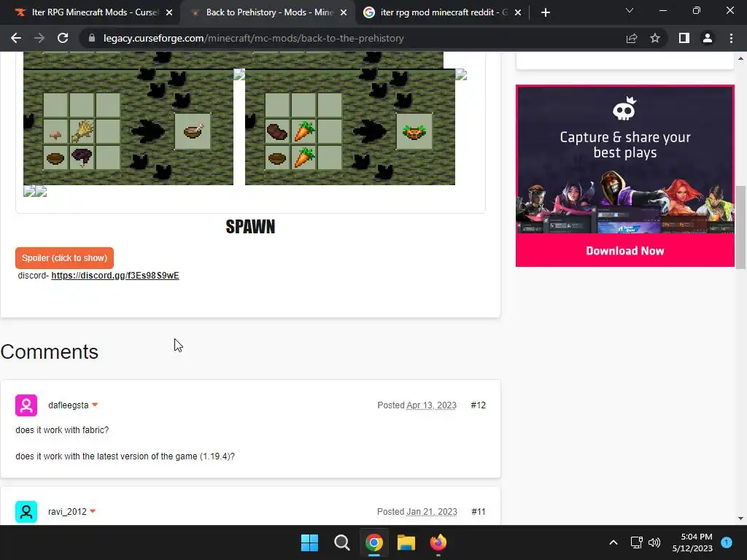Bookmark this page with the star icon
Viewport: 747px width, 560px height.
coord(655,38)
